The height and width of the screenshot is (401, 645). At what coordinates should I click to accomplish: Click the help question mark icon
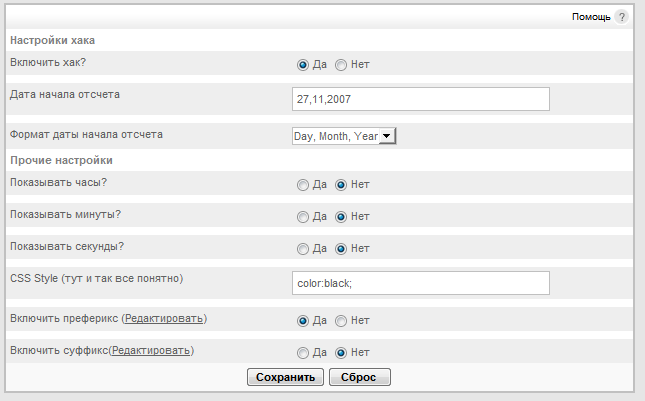pos(622,17)
